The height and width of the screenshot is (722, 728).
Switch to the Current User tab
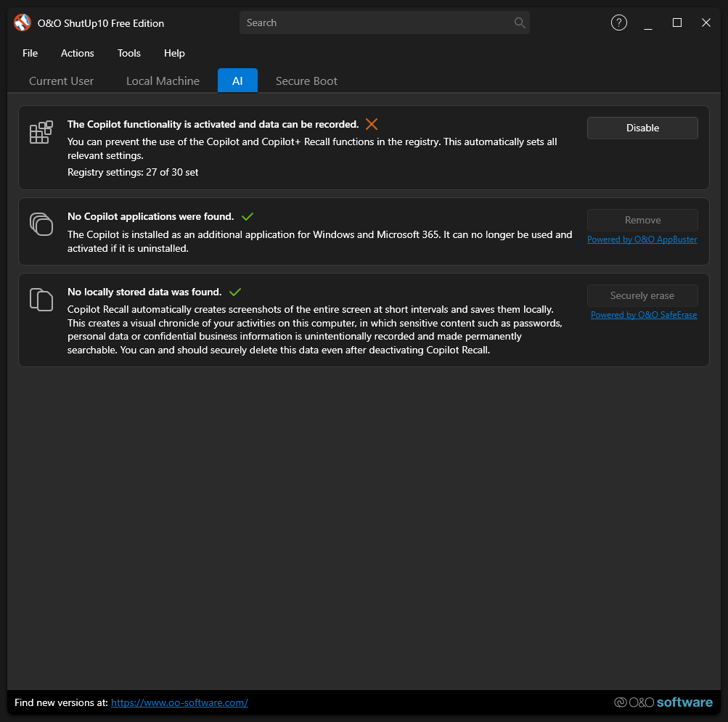tap(61, 81)
